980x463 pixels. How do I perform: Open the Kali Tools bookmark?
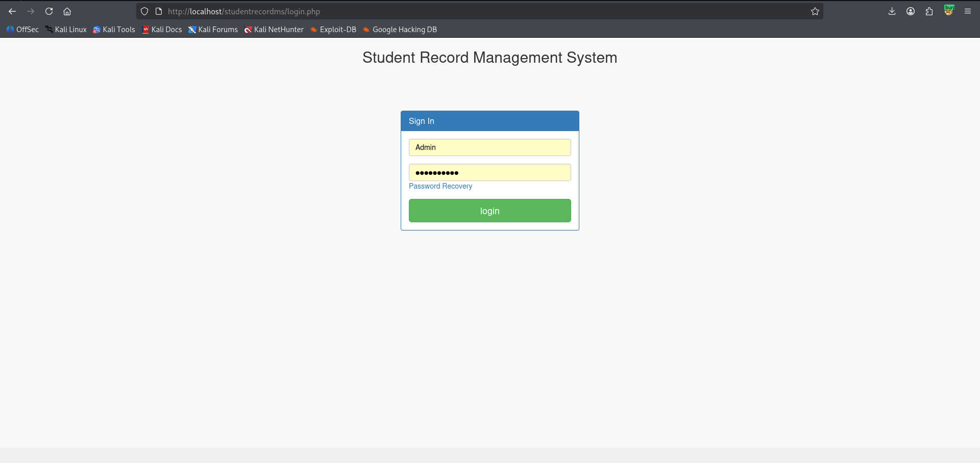coord(114,30)
